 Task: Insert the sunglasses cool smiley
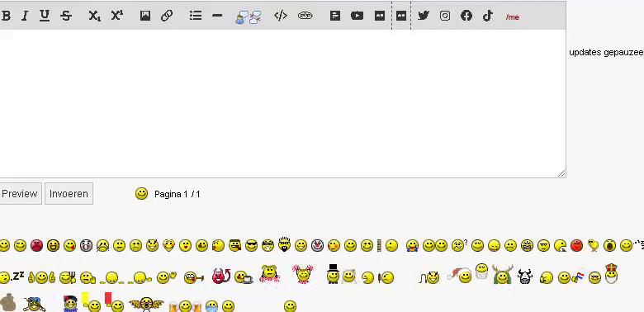pos(251,245)
